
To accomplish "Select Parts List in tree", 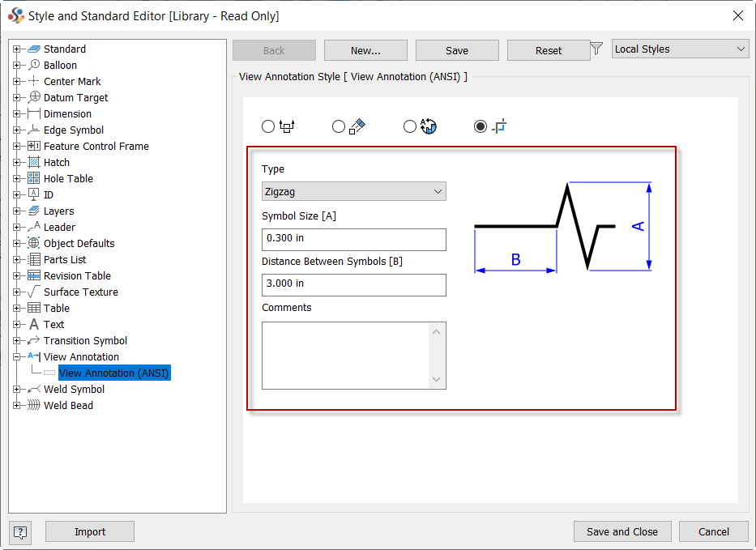I will click(x=65, y=260).
